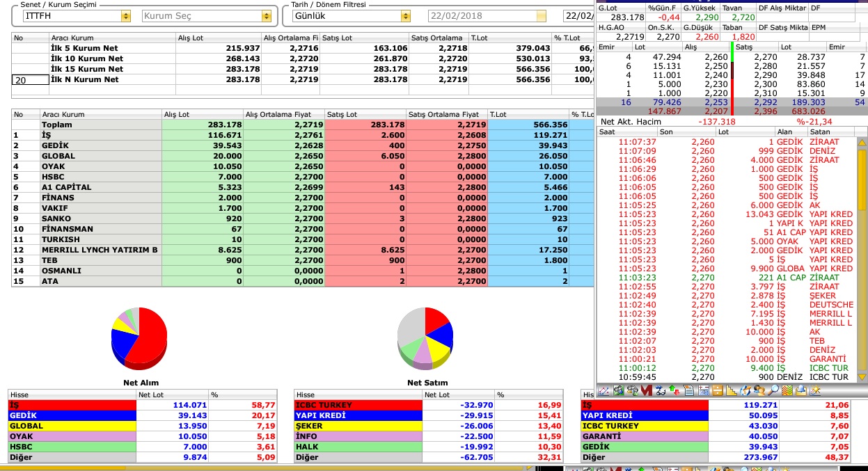
Task: Open the table grid toolbar icon
Action: 704,391
